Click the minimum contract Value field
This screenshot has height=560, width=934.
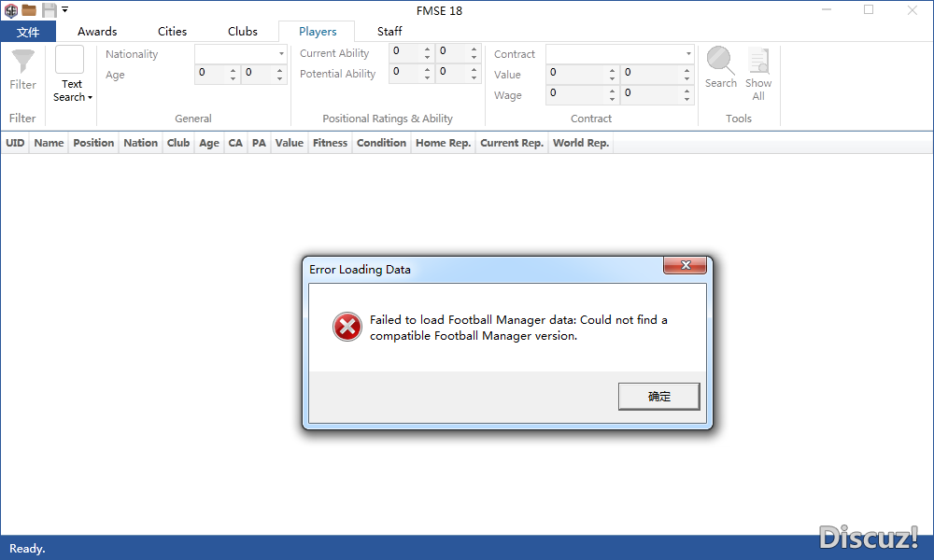pos(575,73)
